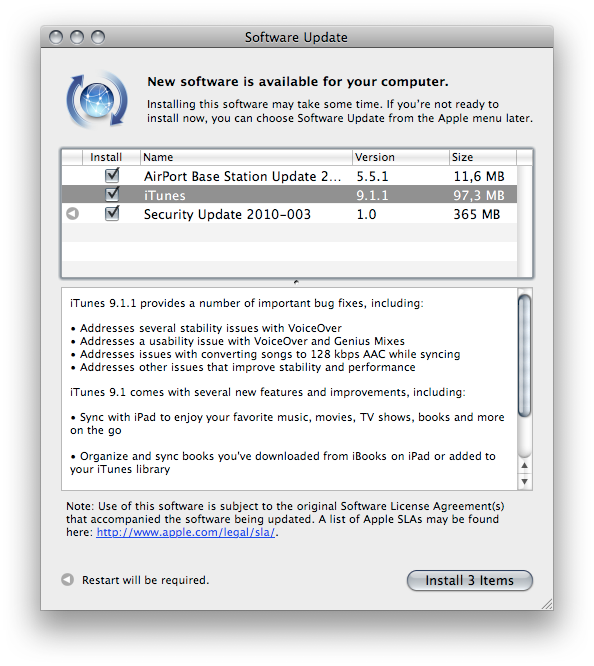
Task: Click the 'New software is available' heading
Action: point(298,81)
